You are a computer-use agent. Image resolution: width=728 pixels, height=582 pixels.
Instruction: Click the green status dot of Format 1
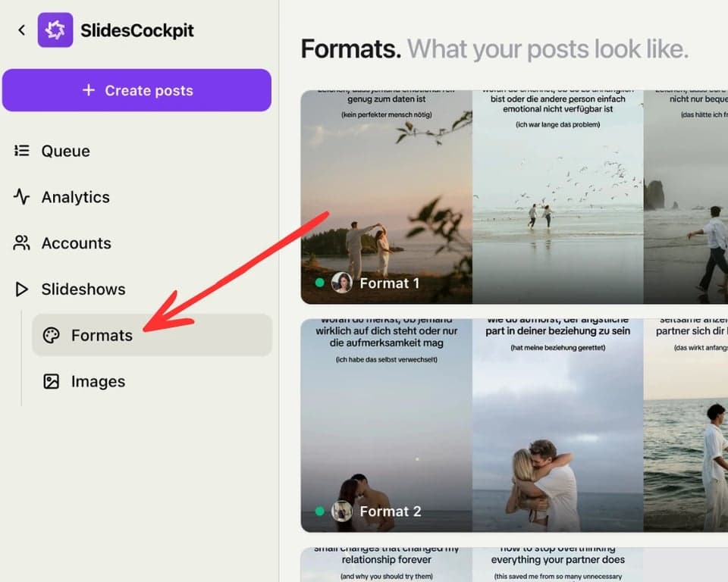coord(319,282)
